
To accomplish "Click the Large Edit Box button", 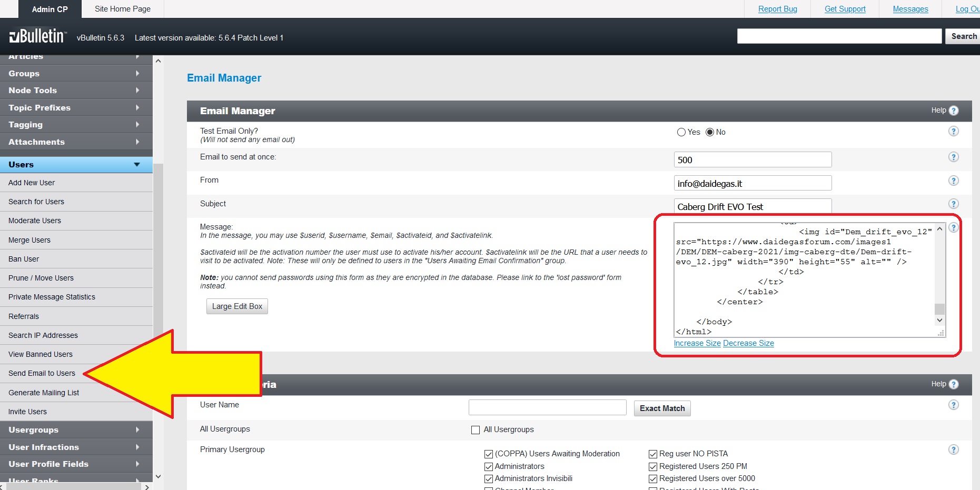I will 237,306.
